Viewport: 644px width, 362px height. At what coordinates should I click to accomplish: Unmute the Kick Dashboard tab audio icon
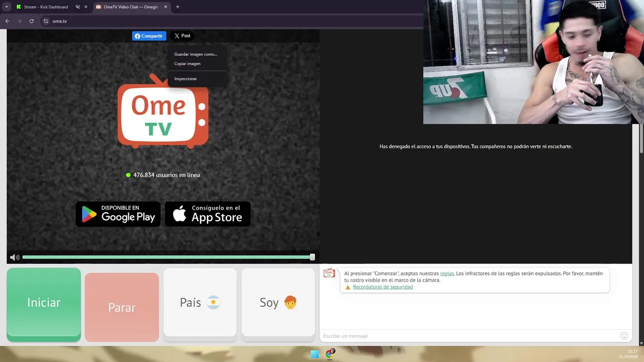point(77,7)
